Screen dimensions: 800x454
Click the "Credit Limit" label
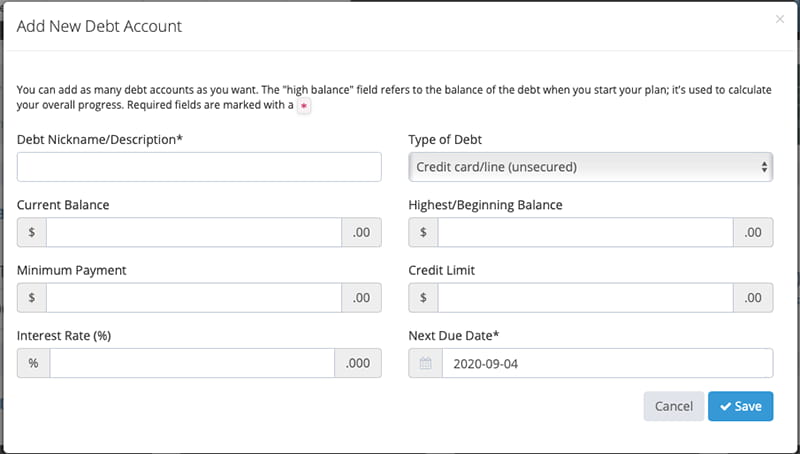click(x=441, y=270)
